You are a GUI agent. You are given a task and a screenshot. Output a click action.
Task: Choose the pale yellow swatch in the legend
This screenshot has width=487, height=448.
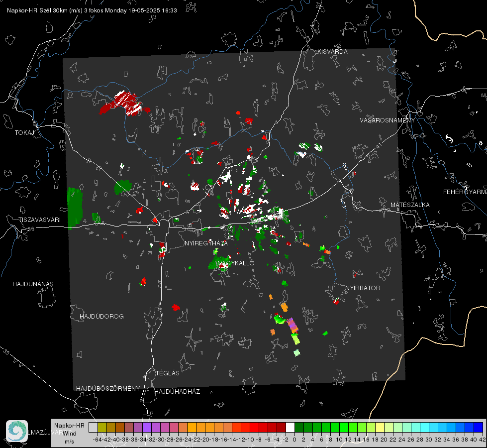coord(380,427)
